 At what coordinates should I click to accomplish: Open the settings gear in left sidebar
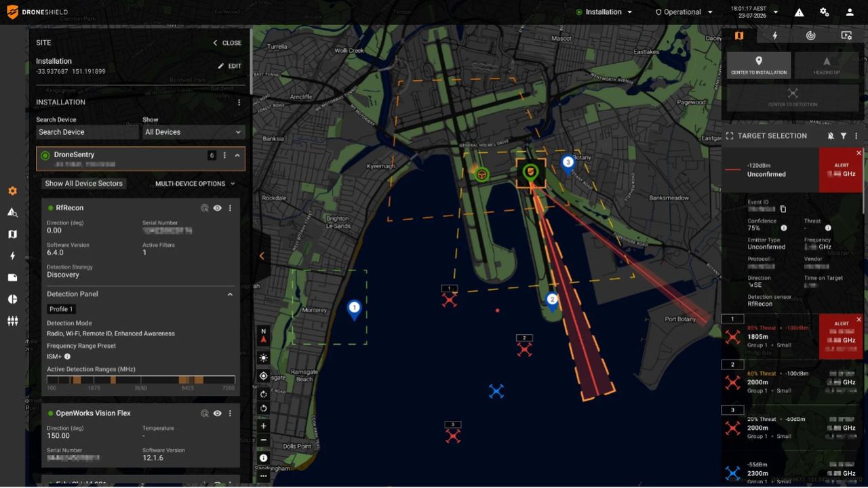(x=12, y=191)
